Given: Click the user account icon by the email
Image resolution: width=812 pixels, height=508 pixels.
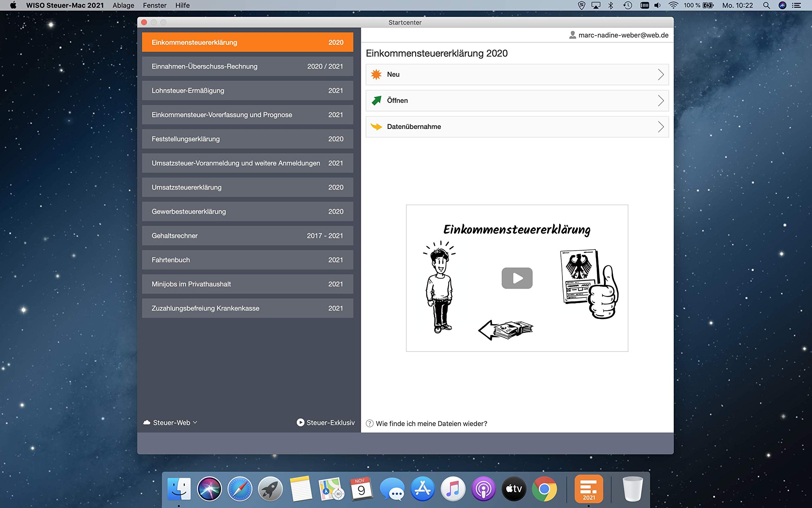Looking at the screenshot, I should (573, 35).
